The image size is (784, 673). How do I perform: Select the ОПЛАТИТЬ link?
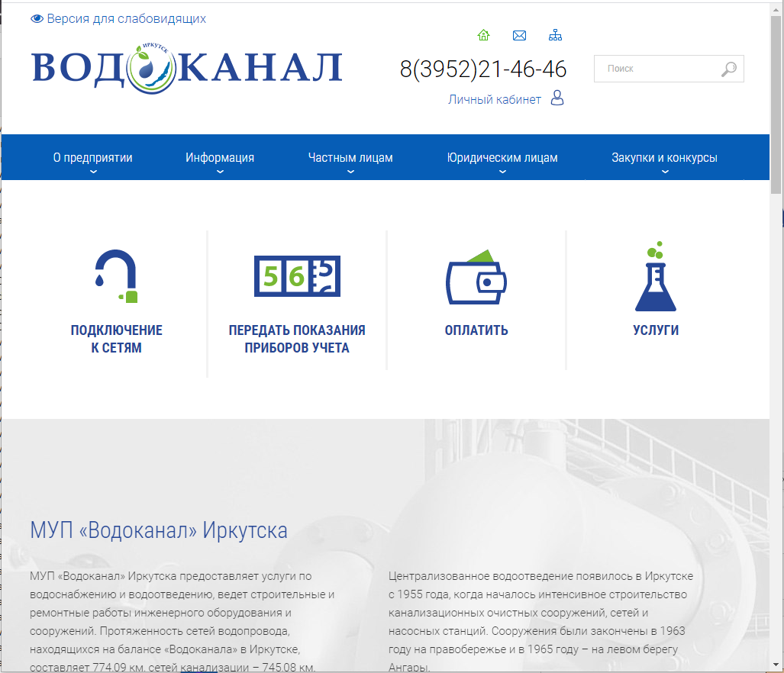[x=476, y=330]
